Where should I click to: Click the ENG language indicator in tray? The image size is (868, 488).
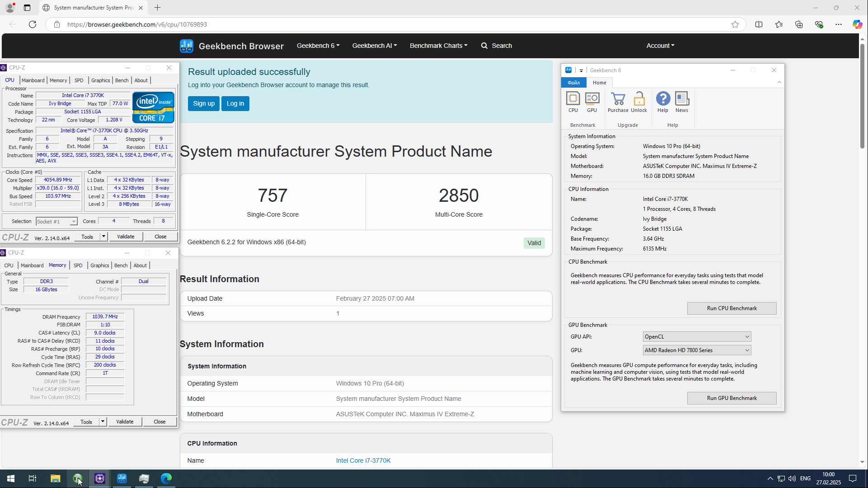805,479
